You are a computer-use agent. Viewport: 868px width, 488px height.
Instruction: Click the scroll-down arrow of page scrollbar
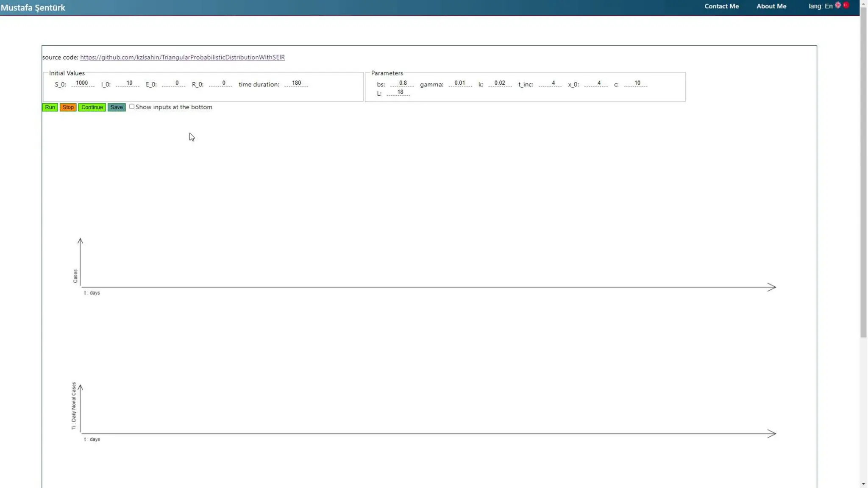pos(863,484)
